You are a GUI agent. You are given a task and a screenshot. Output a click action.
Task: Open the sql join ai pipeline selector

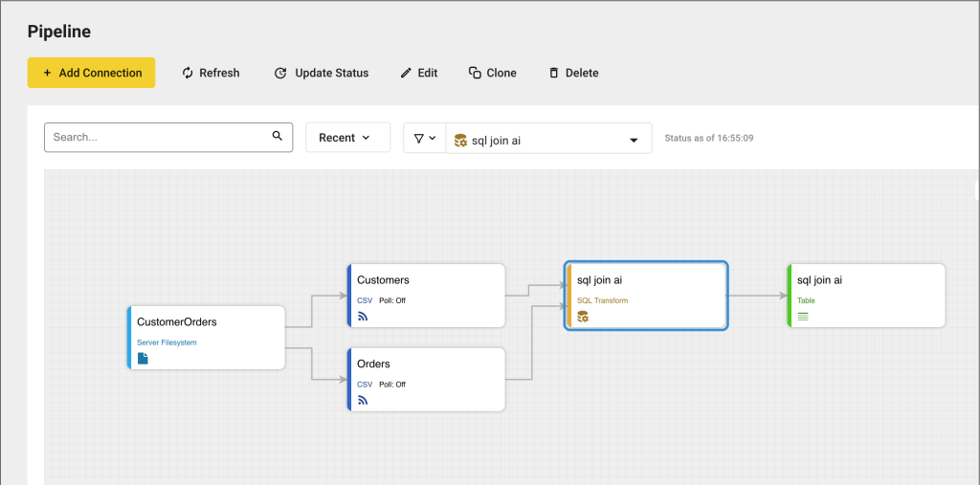coord(548,140)
